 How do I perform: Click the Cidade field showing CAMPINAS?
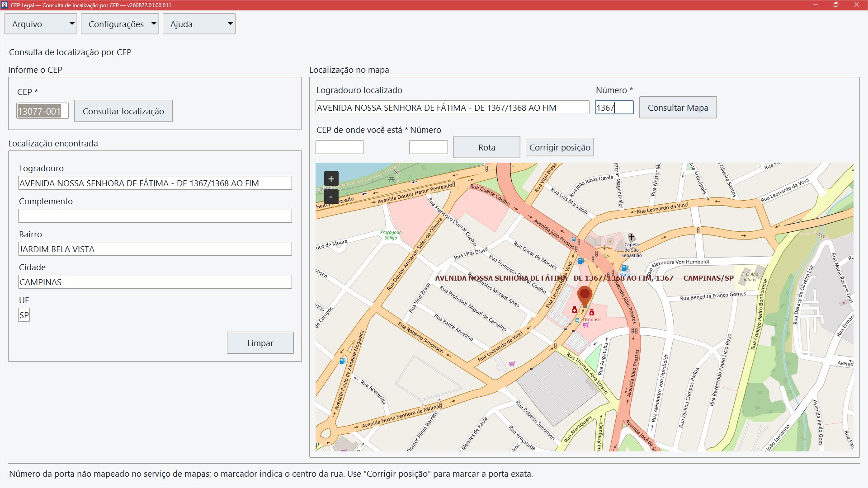(155, 282)
